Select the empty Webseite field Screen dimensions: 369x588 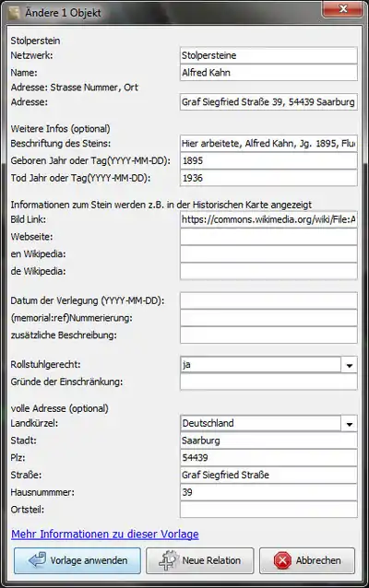point(268,237)
